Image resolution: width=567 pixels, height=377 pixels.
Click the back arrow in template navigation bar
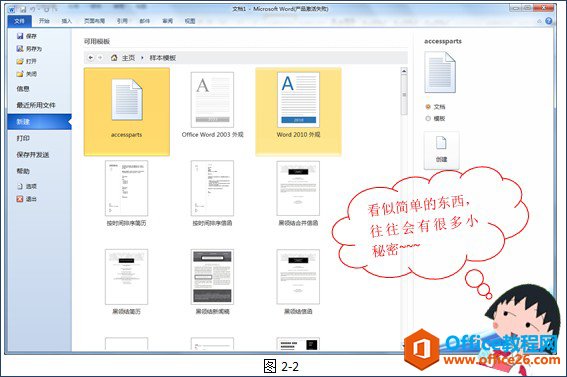coord(91,57)
